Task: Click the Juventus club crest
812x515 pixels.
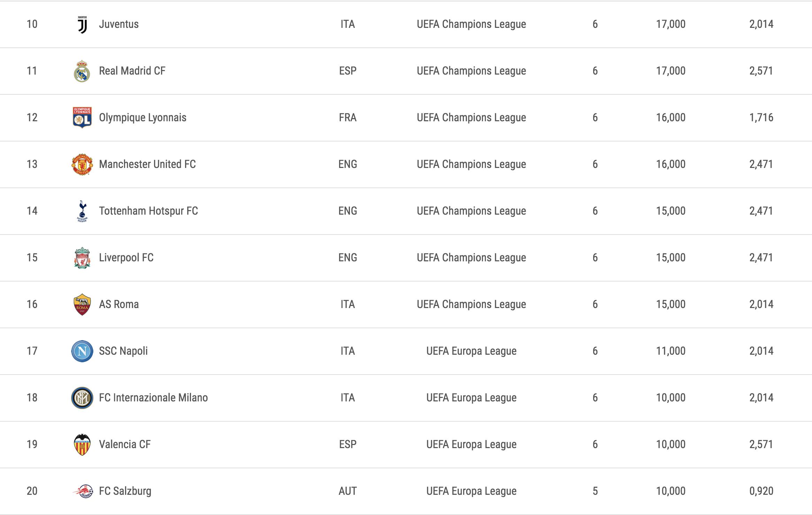Action: point(82,24)
